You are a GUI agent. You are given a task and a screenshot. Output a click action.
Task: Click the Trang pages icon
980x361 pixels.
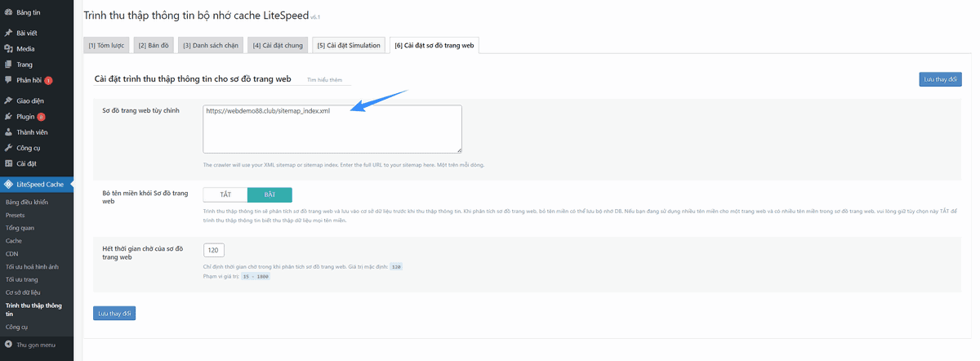(8, 65)
